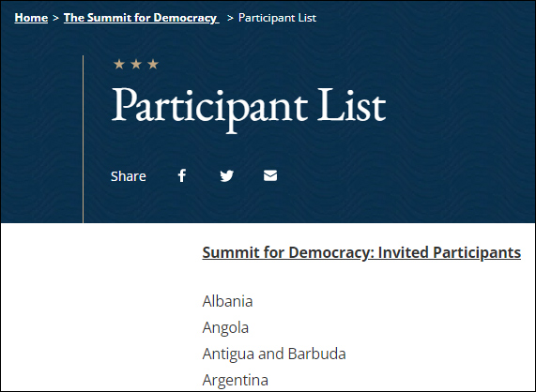
Task: Click the breadcrumb arrow right after Home
Action: tap(55, 18)
